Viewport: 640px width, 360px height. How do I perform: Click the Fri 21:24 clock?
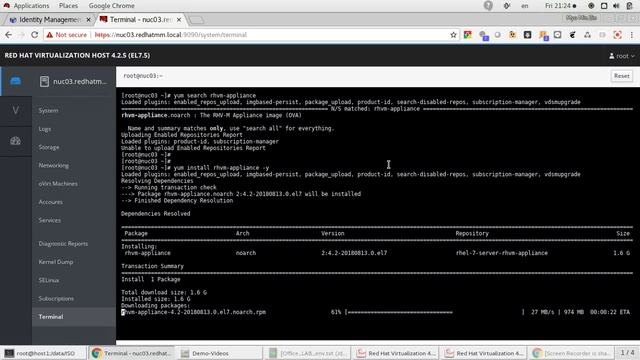558,6
